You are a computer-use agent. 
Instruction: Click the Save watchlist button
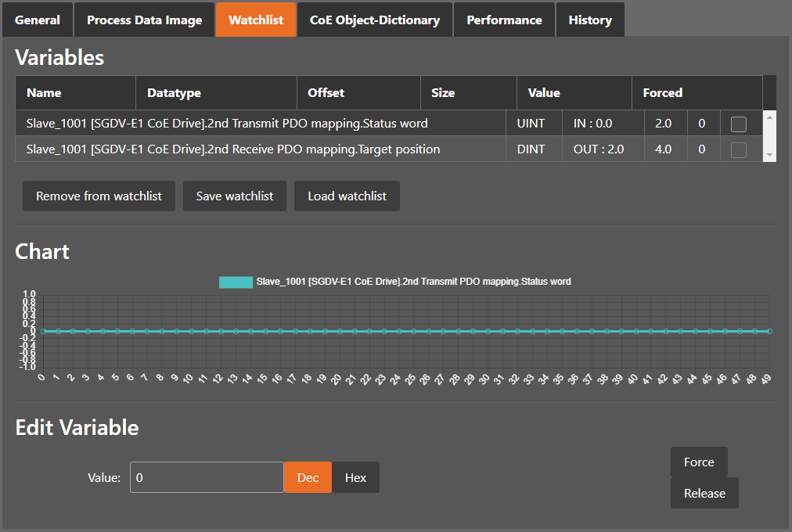pyautogui.click(x=234, y=196)
